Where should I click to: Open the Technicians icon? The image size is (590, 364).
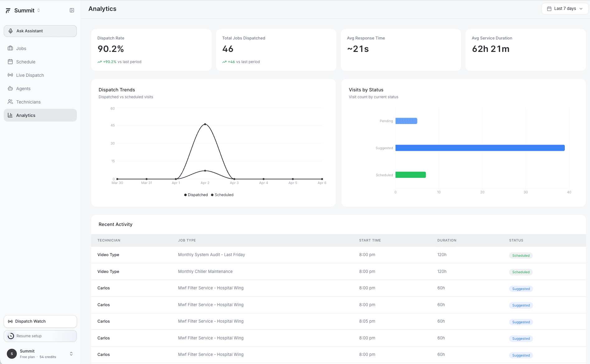point(10,102)
